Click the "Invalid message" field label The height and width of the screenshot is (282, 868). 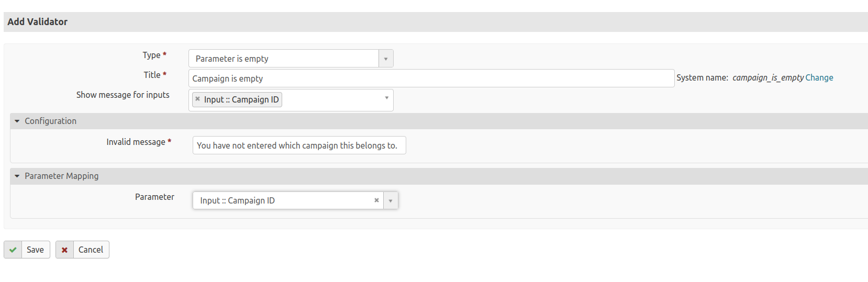[x=136, y=142]
